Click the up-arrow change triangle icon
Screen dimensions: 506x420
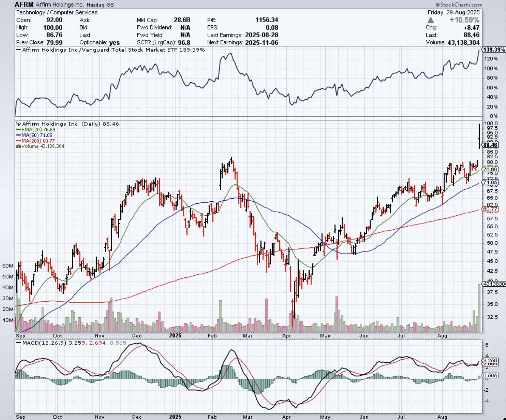tap(430, 20)
